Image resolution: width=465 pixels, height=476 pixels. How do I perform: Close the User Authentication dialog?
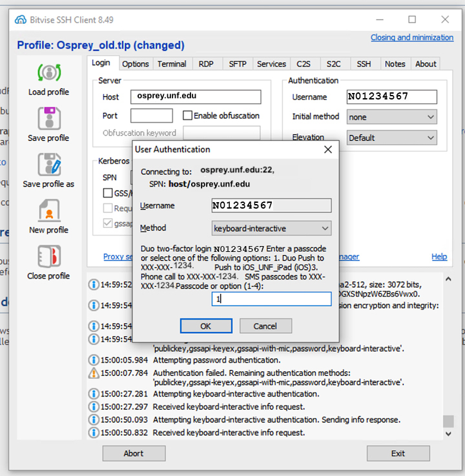pyautogui.click(x=328, y=149)
